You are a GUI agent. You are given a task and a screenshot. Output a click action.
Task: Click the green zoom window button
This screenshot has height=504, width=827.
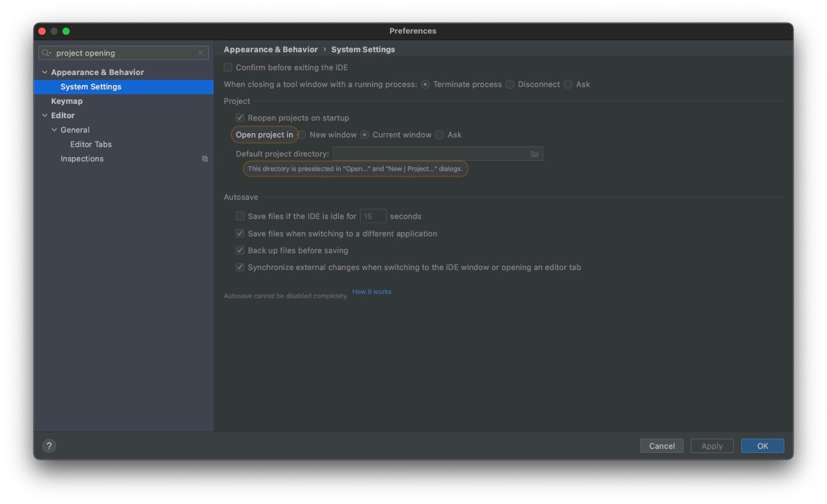[x=66, y=31]
